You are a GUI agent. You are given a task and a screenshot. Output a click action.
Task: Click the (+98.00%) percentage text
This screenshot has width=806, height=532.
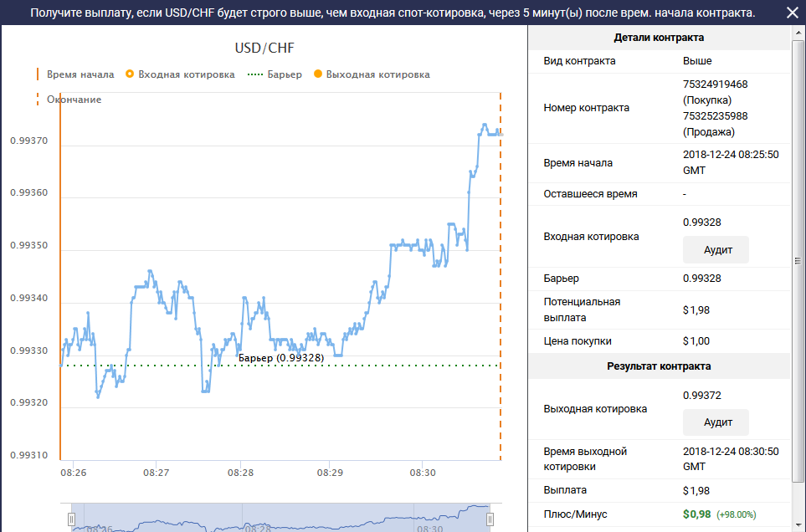click(x=737, y=514)
